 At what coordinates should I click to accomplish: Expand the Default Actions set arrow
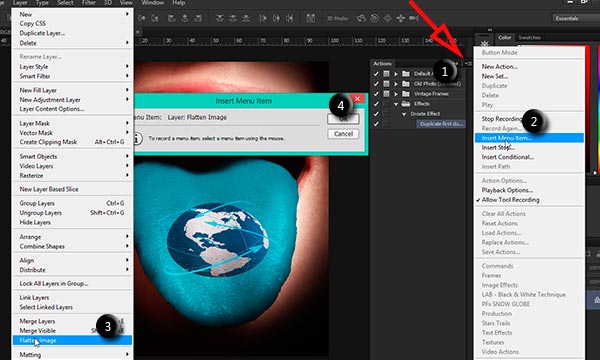tap(396, 74)
